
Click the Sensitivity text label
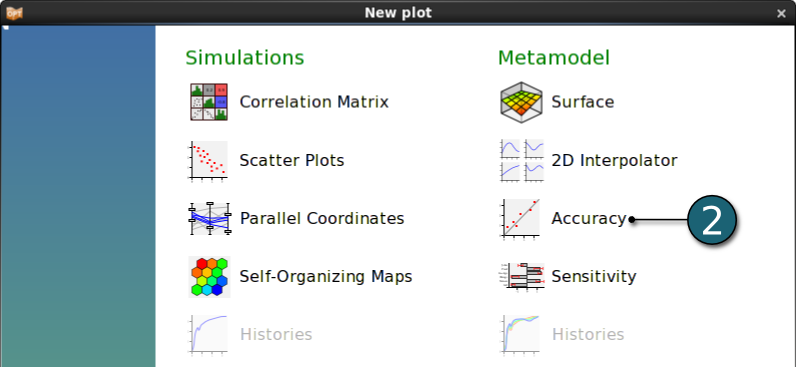tap(593, 277)
